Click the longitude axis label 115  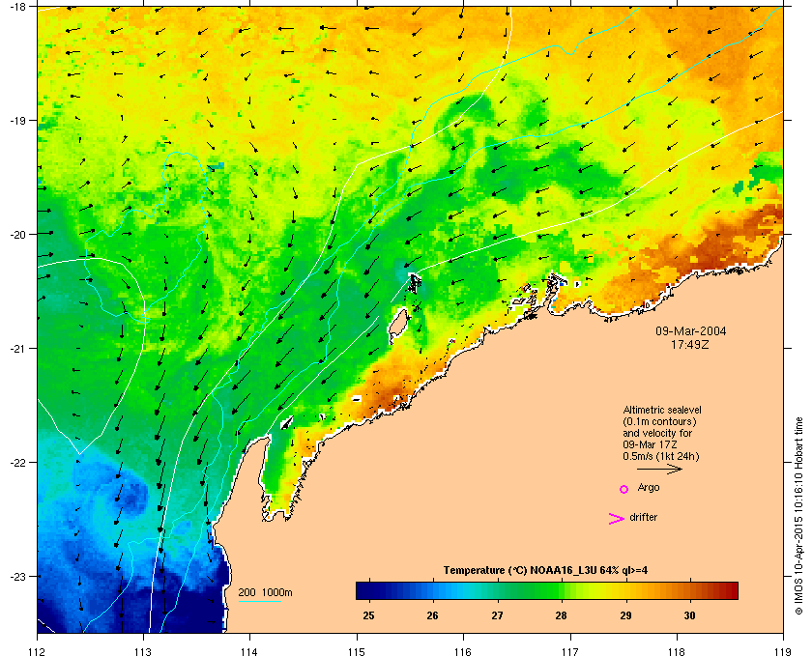(357, 652)
